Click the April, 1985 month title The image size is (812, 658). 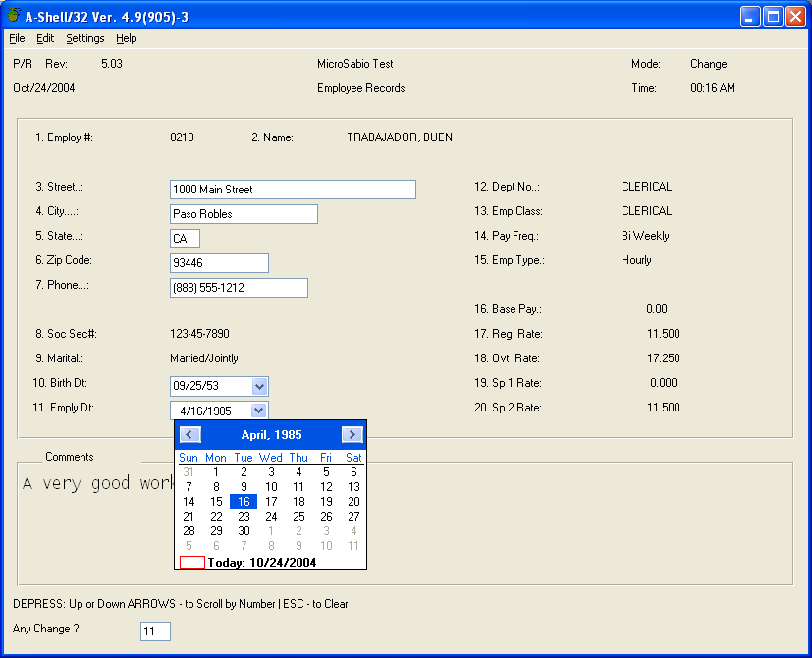[271, 434]
